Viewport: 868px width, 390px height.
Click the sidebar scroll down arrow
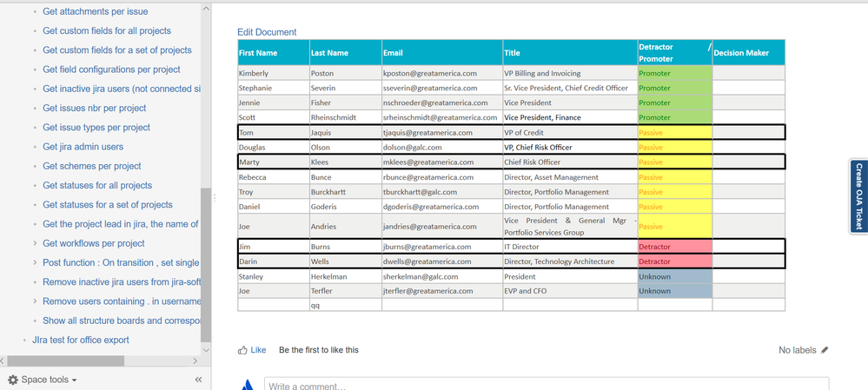206,350
